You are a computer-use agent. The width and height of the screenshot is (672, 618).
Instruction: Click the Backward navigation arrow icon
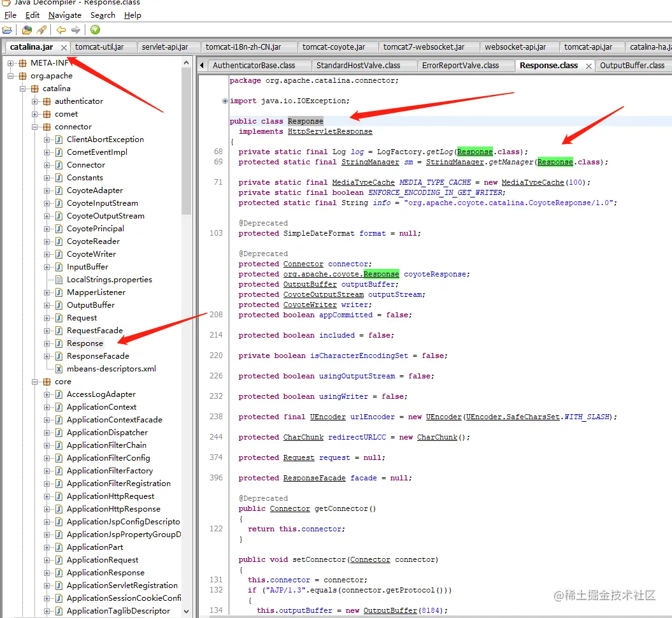61,30
